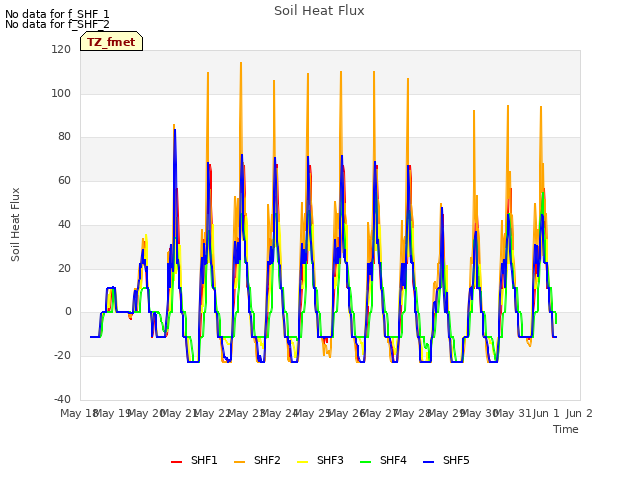Viewport: 640px width, 480px height.
Task: Select the SHF5 legend label
Action: (456, 460)
